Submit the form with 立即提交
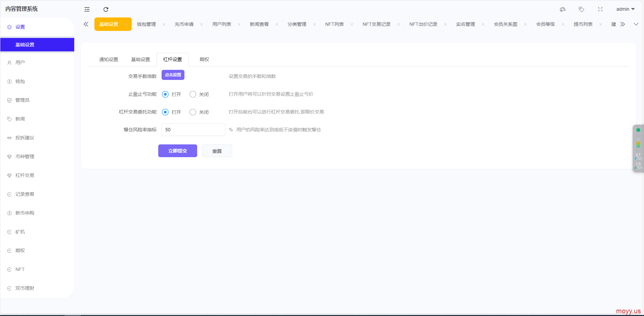This screenshot has height=316, width=644. pos(178,151)
